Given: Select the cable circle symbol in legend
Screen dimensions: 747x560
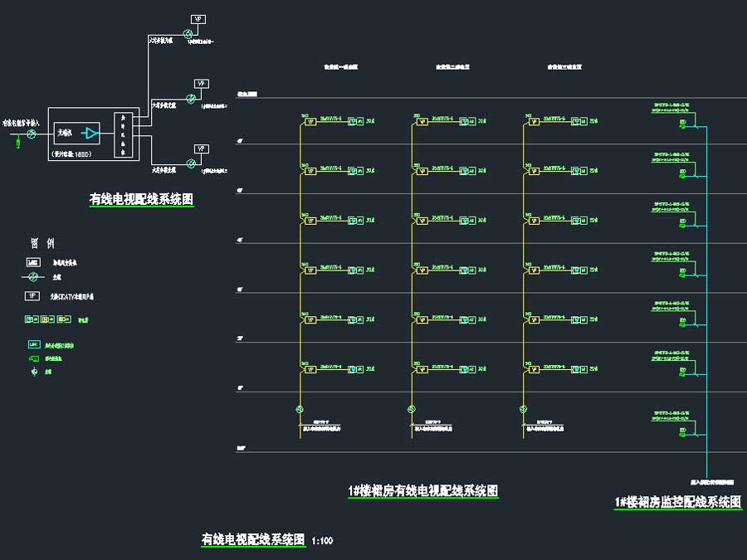Looking at the screenshot, I should coord(33,278).
